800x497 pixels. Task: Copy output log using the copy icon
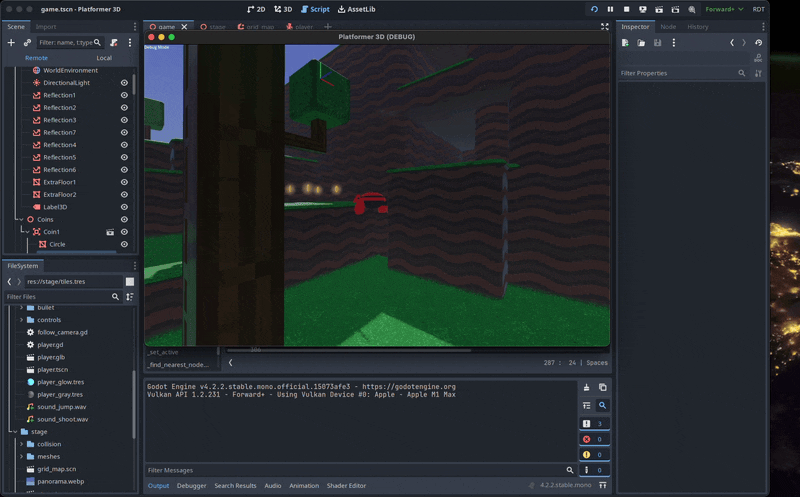click(602, 387)
